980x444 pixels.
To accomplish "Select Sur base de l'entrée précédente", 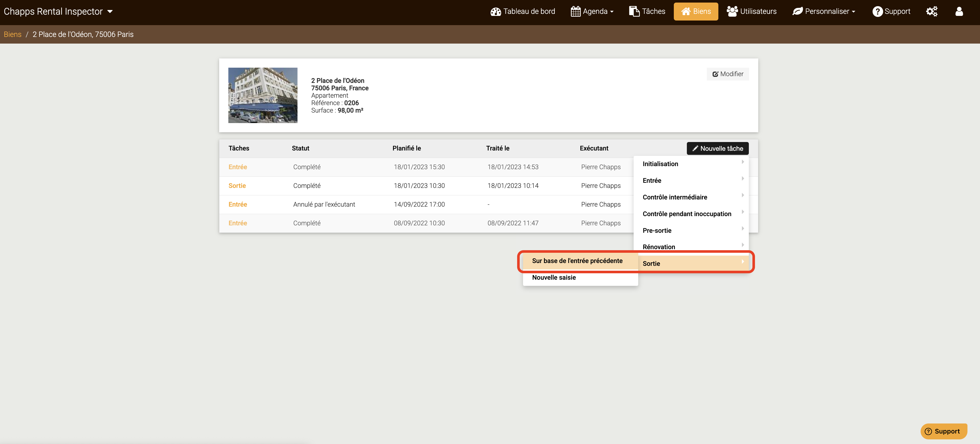I will (x=577, y=261).
